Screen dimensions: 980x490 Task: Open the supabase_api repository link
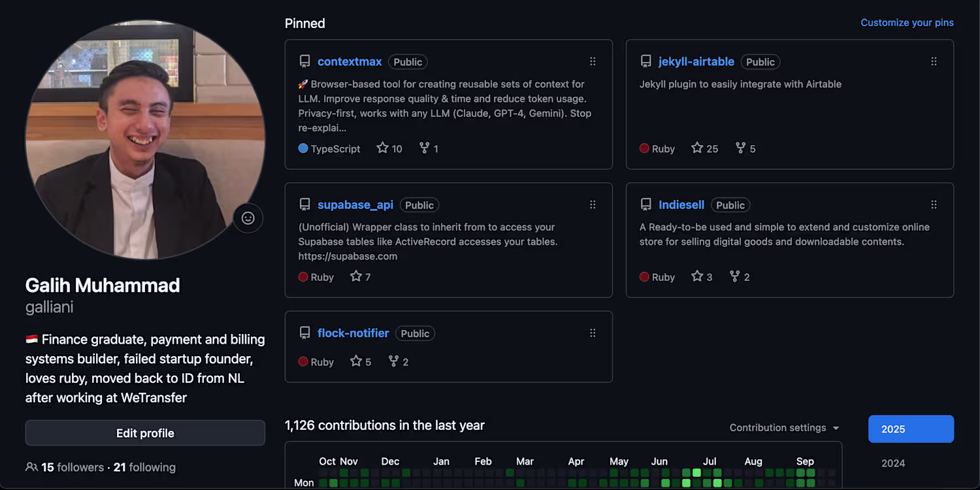pos(355,204)
